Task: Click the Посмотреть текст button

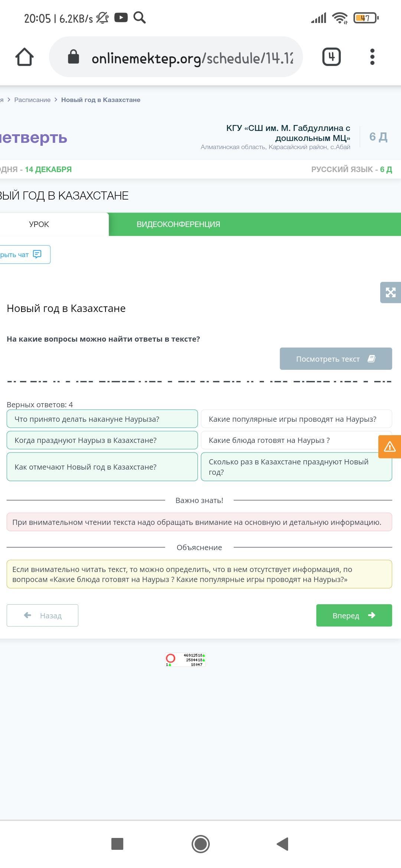Action: 336,359
